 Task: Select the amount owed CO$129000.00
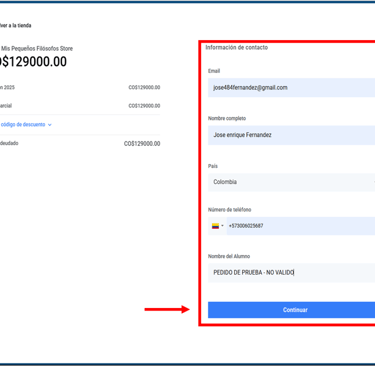142,144
